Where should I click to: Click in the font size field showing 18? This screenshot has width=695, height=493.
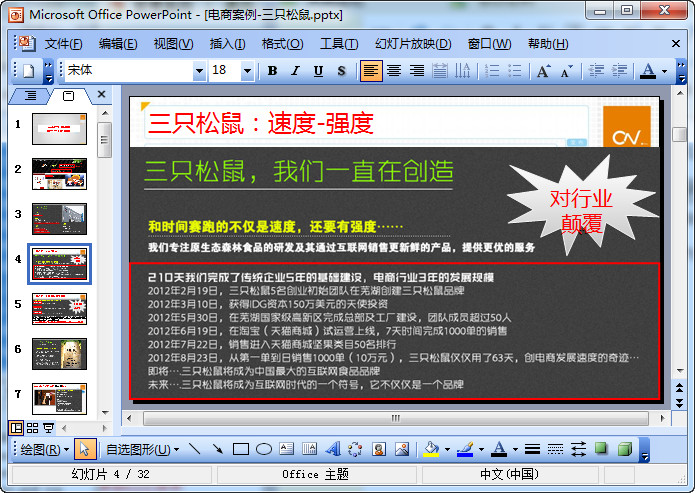(x=225, y=70)
